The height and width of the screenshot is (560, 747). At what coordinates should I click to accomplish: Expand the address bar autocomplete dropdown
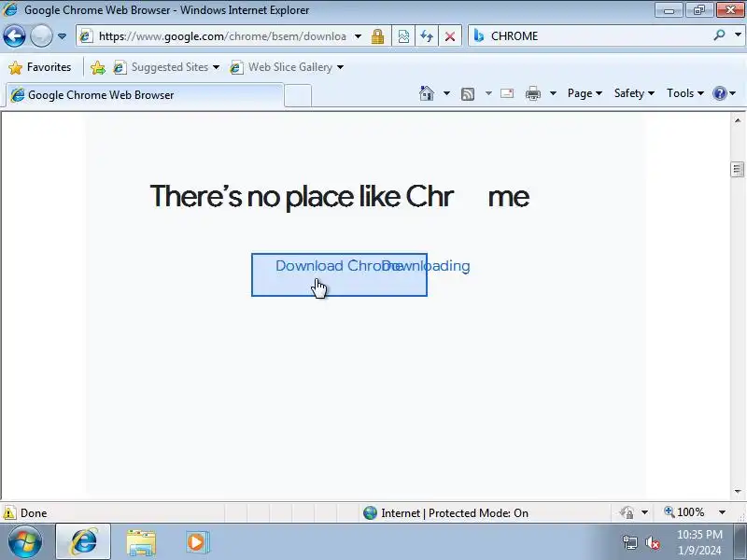(359, 36)
